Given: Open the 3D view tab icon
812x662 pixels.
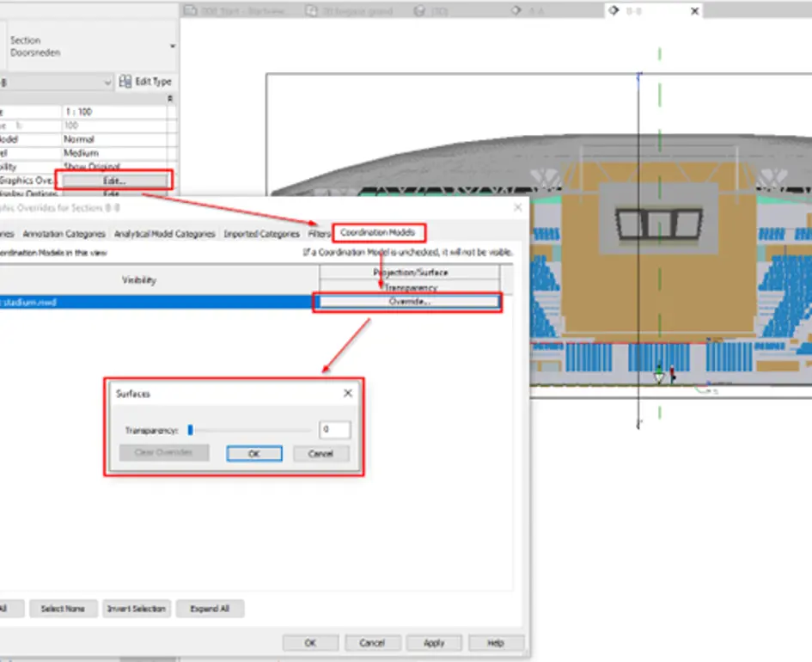Looking at the screenshot, I should [x=419, y=11].
